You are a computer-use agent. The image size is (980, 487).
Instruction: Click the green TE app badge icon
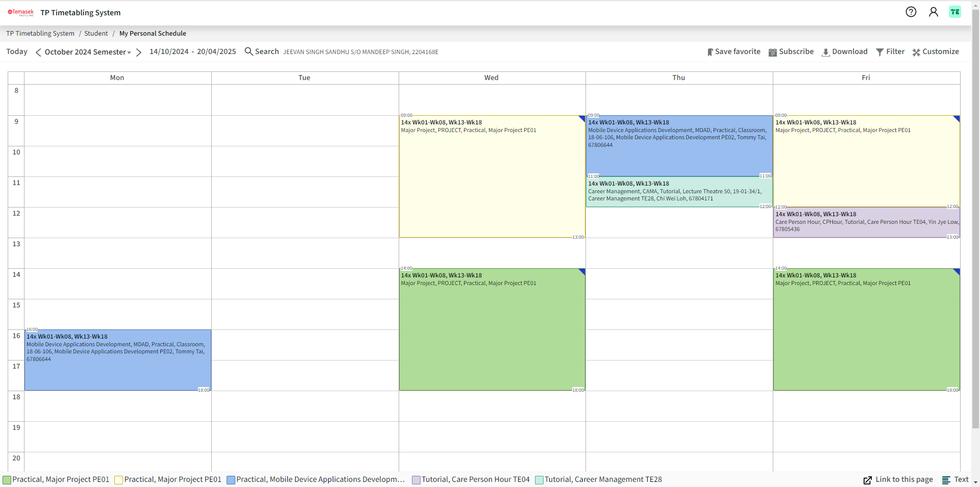pos(954,12)
